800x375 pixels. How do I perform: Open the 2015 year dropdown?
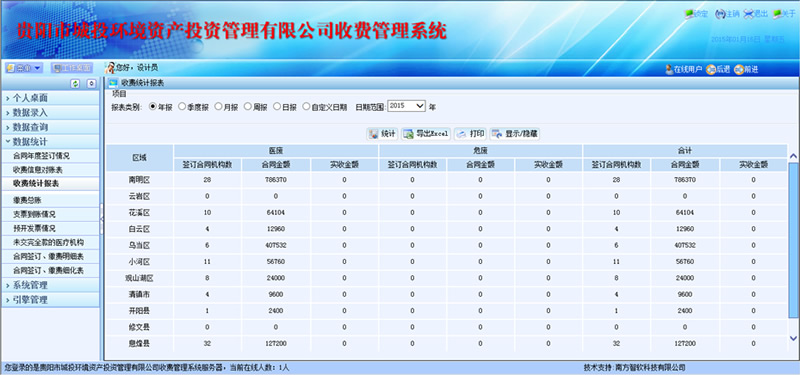[x=406, y=106]
